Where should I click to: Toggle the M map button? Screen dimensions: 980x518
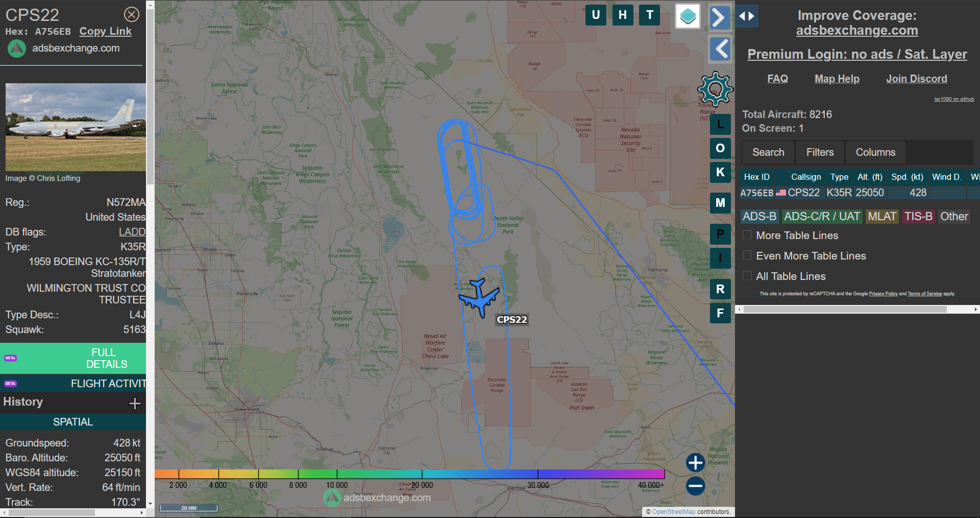(x=720, y=203)
